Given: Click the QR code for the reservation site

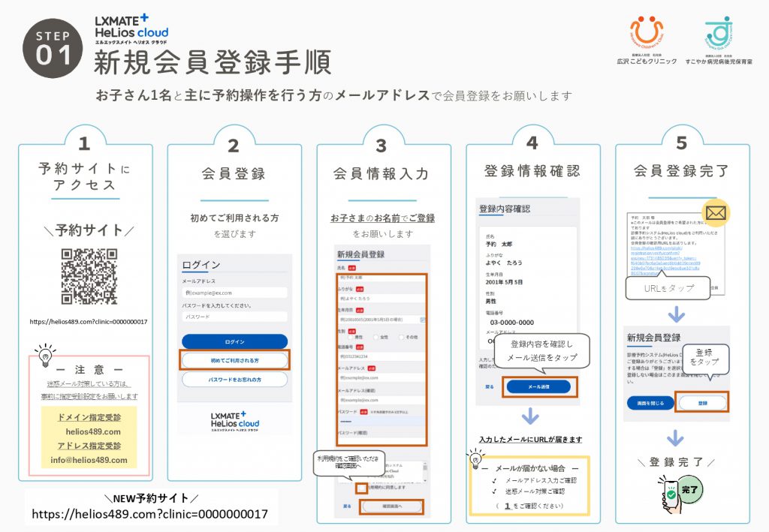Looking at the screenshot, I should pyautogui.click(x=89, y=276).
